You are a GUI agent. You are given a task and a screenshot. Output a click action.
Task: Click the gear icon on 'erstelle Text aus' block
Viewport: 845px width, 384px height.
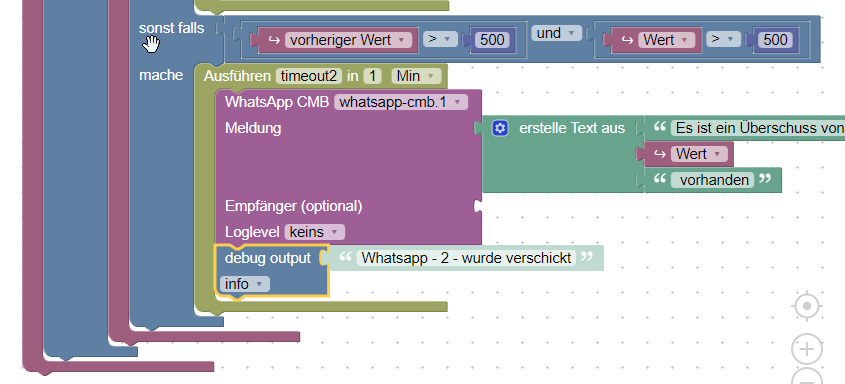pyautogui.click(x=500, y=128)
